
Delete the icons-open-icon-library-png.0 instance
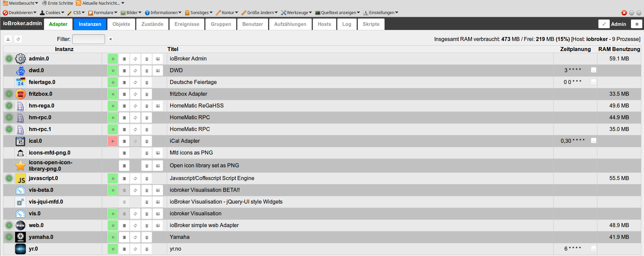(x=147, y=166)
